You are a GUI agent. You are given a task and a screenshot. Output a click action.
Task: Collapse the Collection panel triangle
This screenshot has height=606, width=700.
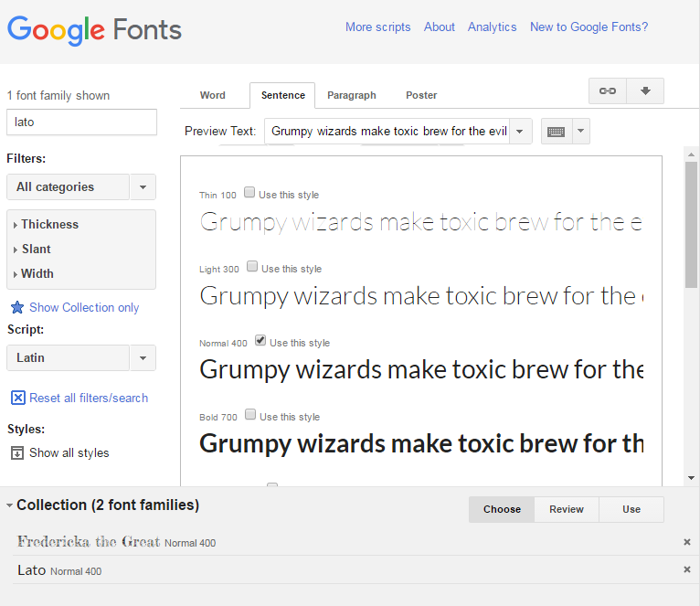pyautogui.click(x=9, y=505)
